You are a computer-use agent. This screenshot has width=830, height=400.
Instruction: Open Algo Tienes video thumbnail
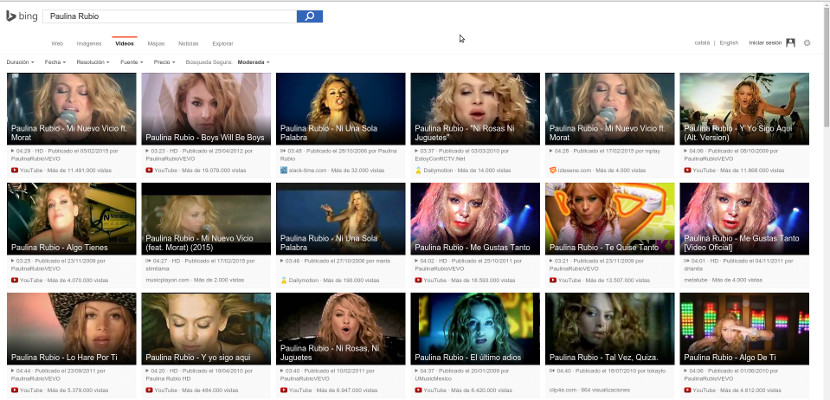pos(71,219)
